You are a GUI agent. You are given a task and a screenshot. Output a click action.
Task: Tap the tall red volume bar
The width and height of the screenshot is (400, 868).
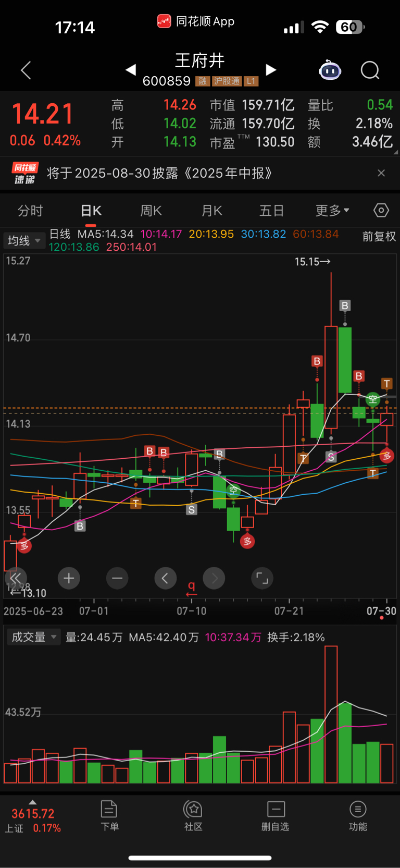[x=331, y=714]
